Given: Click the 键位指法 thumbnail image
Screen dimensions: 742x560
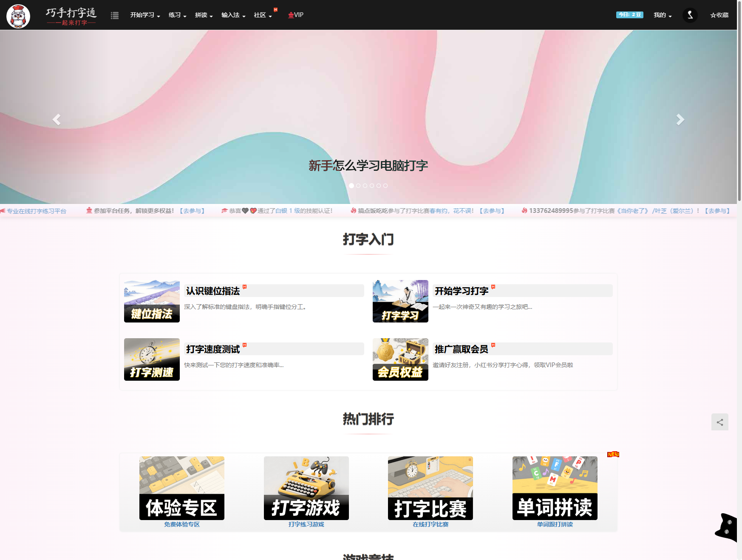Looking at the screenshot, I should coord(152,301).
